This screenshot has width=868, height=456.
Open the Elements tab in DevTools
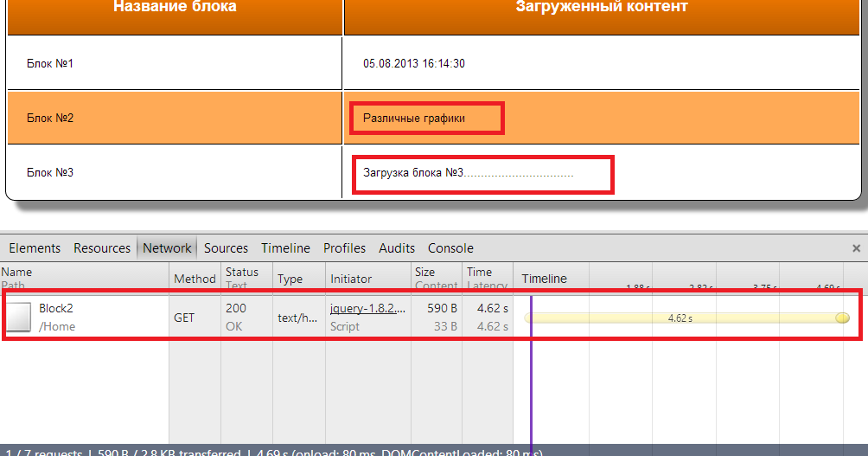tap(35, 248)
